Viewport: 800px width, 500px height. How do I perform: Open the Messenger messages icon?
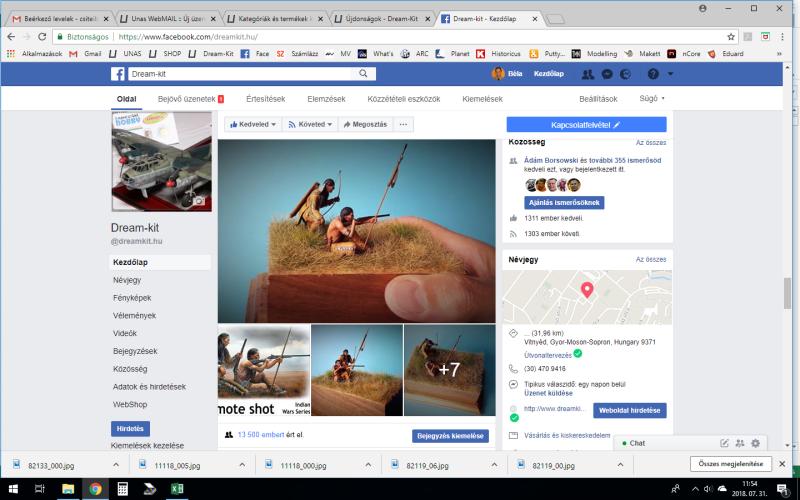pos(606,74)
